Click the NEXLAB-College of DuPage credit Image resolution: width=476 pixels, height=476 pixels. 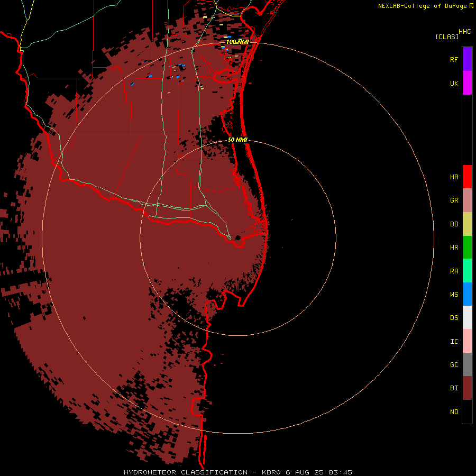click(x=423, y=6)
